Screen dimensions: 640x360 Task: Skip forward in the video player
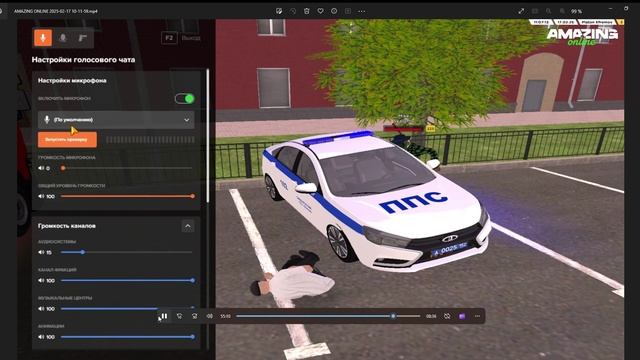point(194,316)
